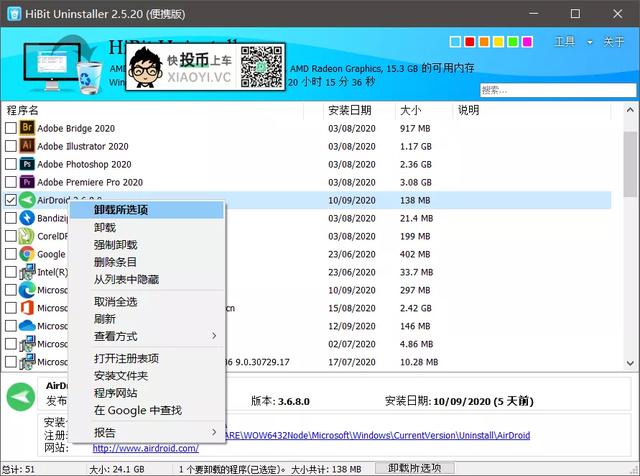Screen dimensions: 640x476
Task: Tick the Google Chrome checkbox
Action: [11, 254]
